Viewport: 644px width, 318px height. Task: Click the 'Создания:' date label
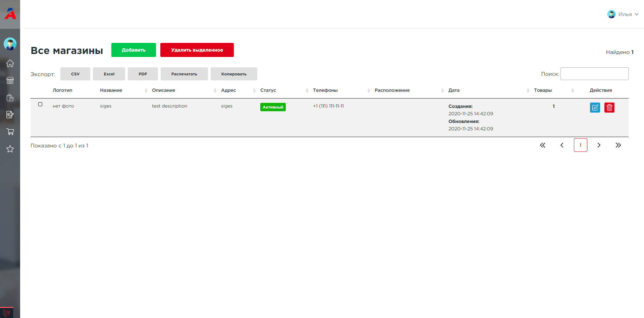(x=461, y=106)
